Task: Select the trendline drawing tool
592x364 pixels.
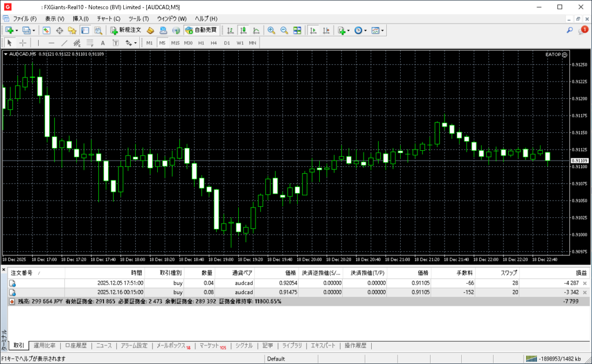Action: click(x=64, y=43)
